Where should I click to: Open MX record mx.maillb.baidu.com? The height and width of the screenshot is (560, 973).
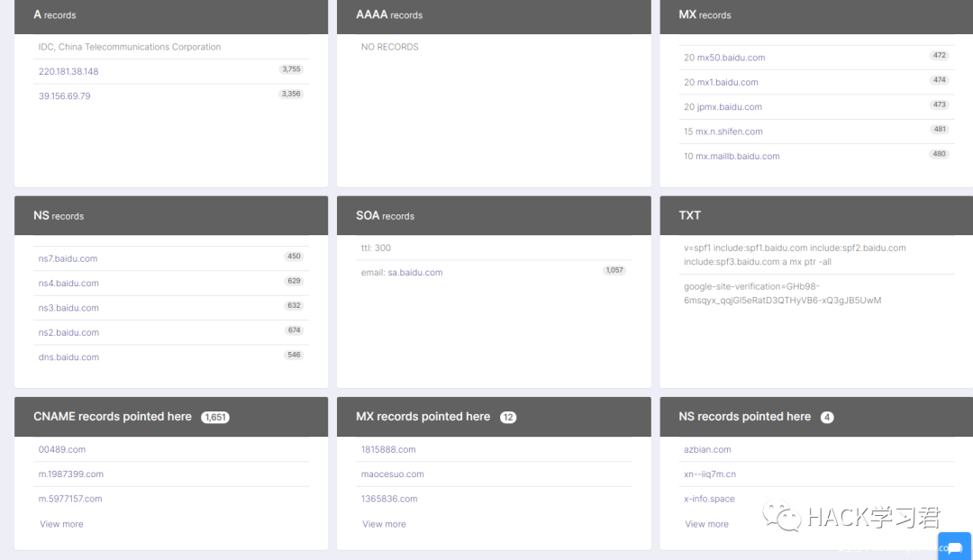(737, 157)
